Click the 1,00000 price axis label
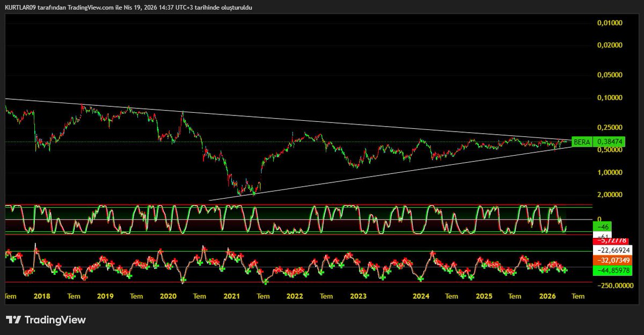 tap(610, 173)
